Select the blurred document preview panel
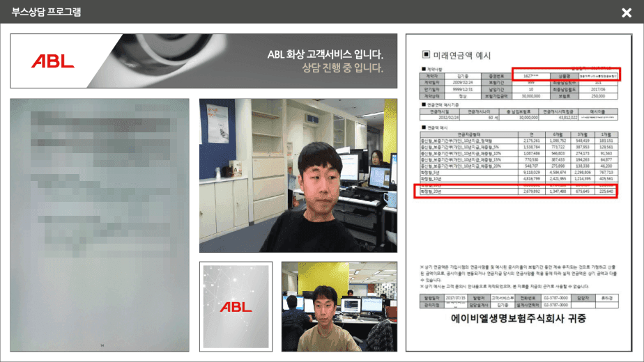Screen dimensions: 644x362 point(100,225)
